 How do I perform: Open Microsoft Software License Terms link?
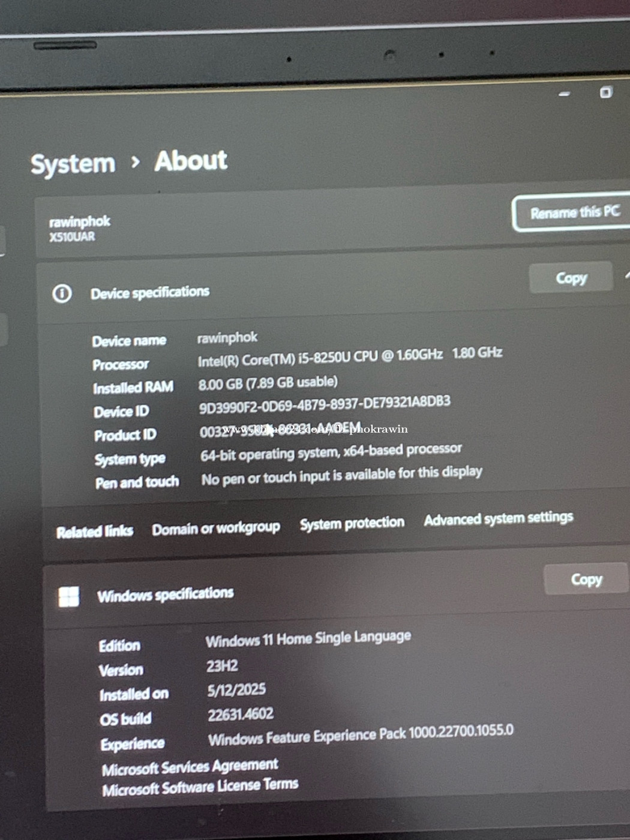pyautogui.click(x=200, y=787)
